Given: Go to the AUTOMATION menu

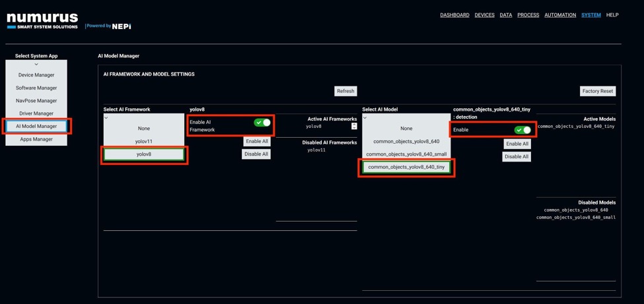Looking at the screenshot, I should (x=559, y=15).
